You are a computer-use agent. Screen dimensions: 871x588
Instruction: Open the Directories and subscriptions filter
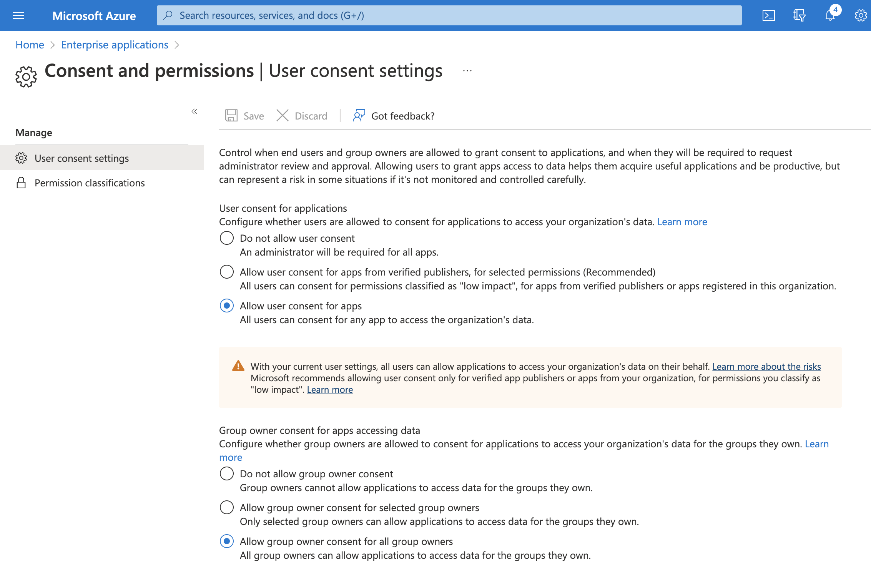coord(799,15)
